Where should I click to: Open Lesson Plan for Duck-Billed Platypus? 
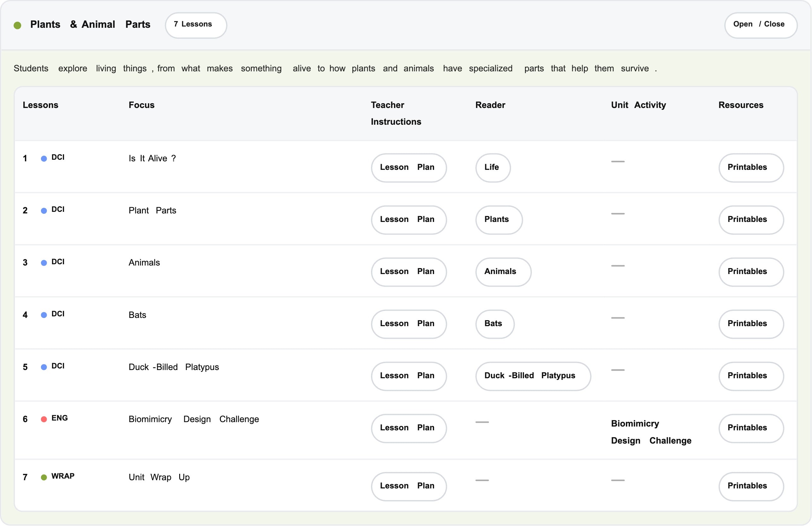coord(409,376)
